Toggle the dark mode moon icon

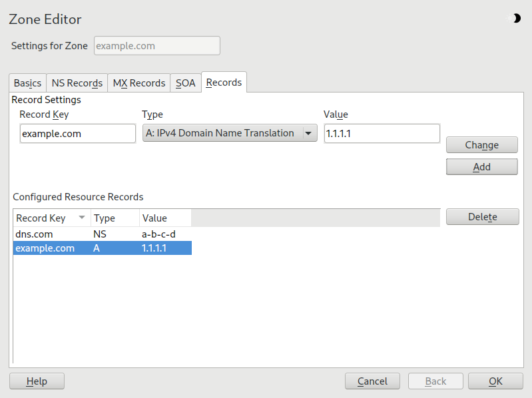517,19
